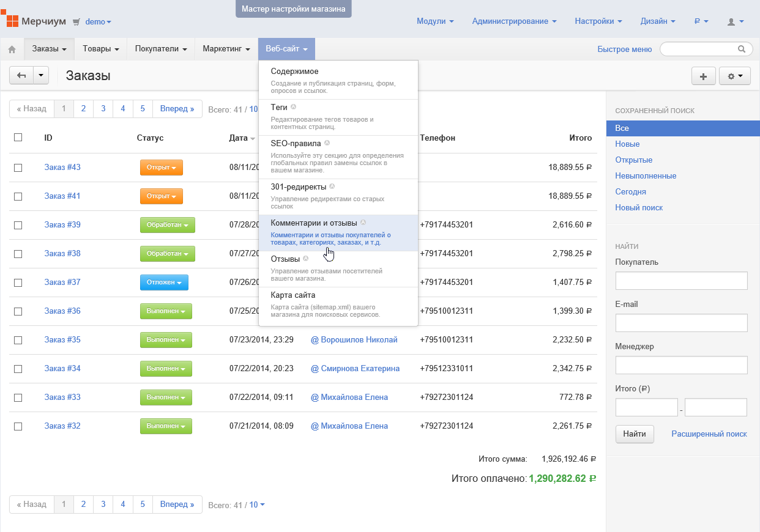This screenshot has height=532, width=760.
Task: Click the plus add order button
Action: tap(703, 76)
